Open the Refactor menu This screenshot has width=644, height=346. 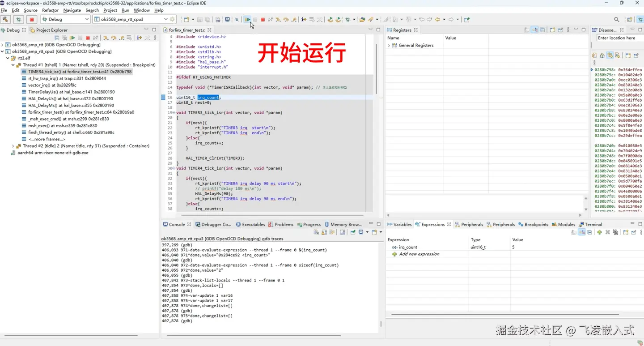50,10
